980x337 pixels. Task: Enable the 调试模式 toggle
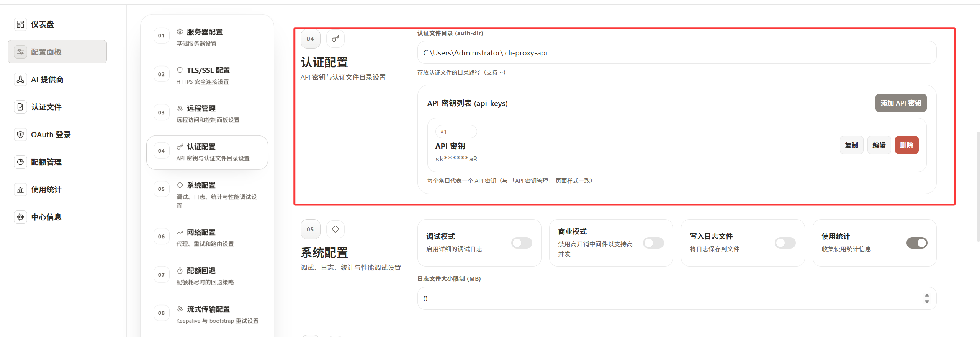522,243
